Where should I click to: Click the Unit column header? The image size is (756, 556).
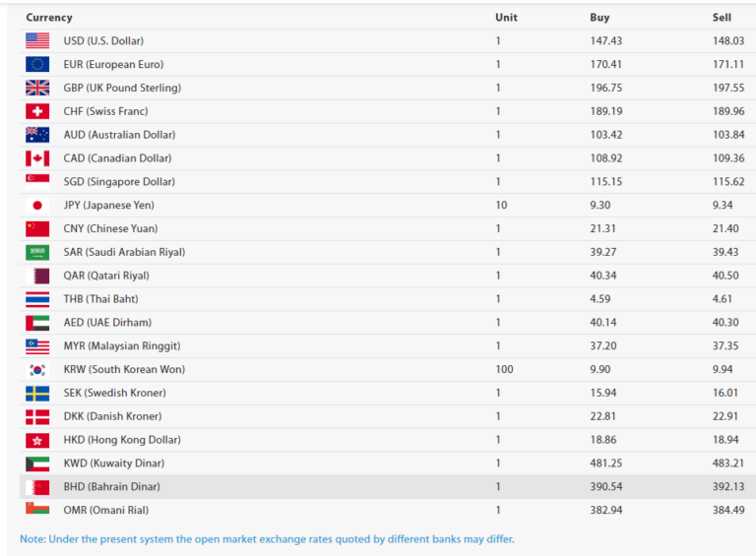(506, 18)
